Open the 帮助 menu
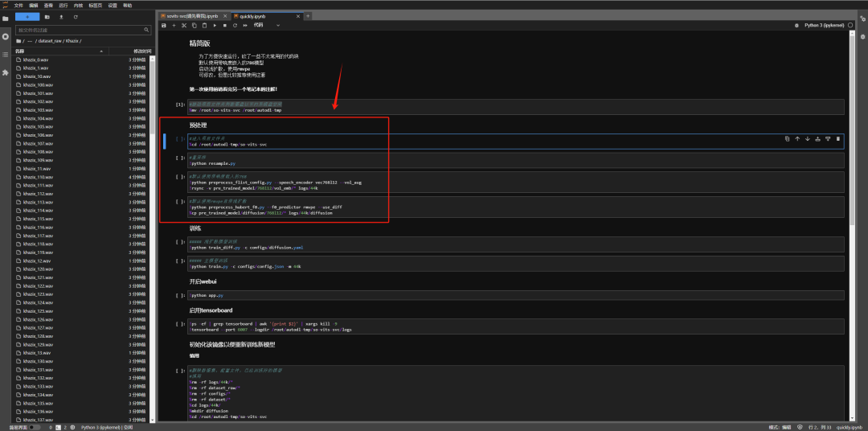The height and width of the screenshot is (431, 868). [127, 5]
